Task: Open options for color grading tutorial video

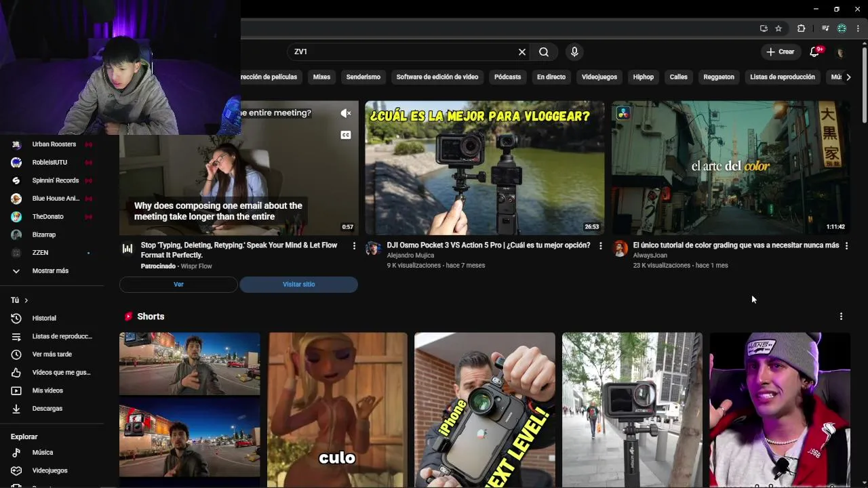Action: pyautogui.click(x=846, y=246)
